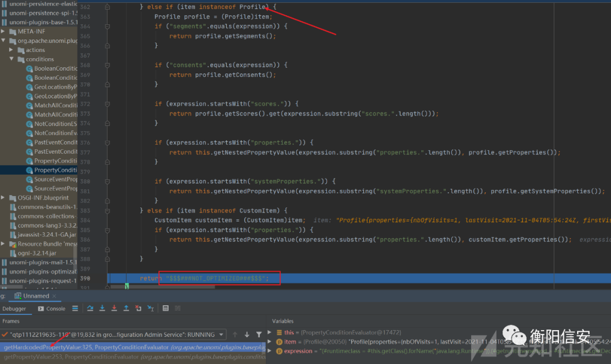Click the frames filter funnel icon
The height and width of the screenshot is (364, 611).
[259, 335]
